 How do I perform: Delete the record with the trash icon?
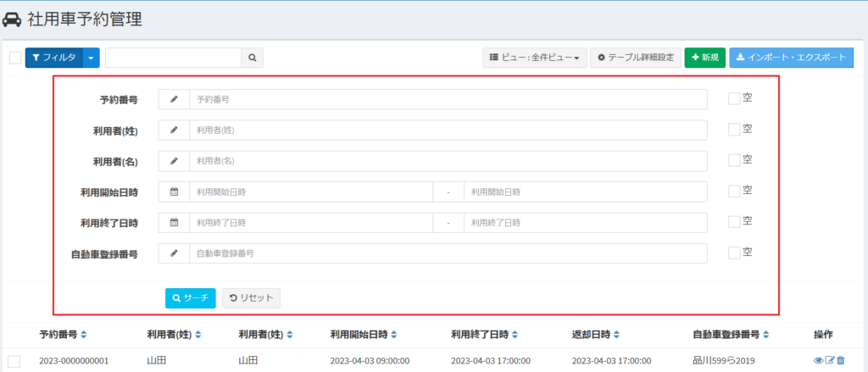(x=841, y=360)
